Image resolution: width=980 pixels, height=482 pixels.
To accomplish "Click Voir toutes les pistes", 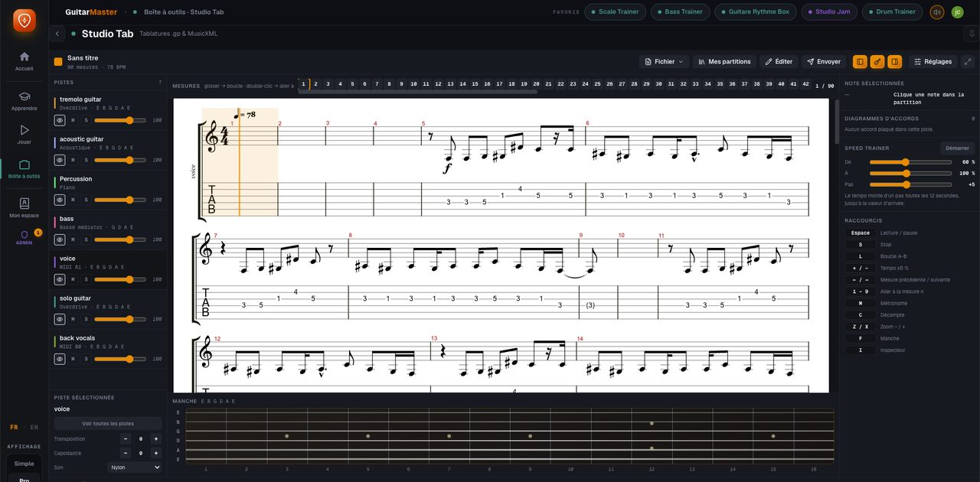I will coord(108,423).
